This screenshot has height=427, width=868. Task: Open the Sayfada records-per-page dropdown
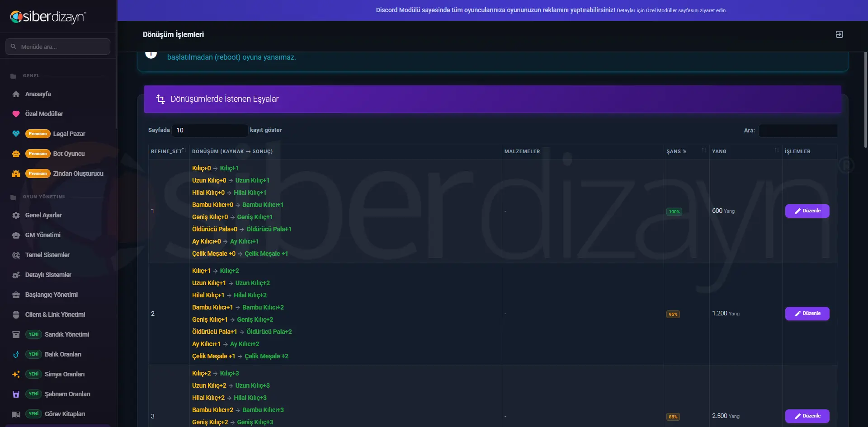[x=210, y=130]
